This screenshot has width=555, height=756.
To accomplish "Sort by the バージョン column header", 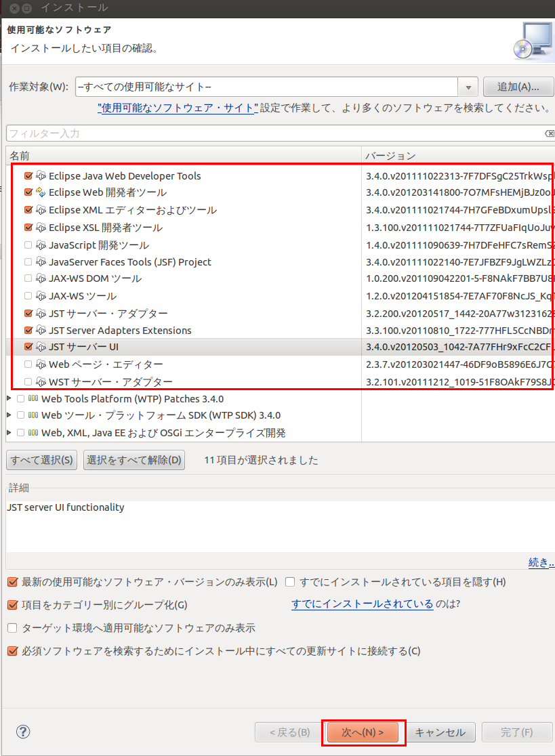I will click(x=459, y=156).
